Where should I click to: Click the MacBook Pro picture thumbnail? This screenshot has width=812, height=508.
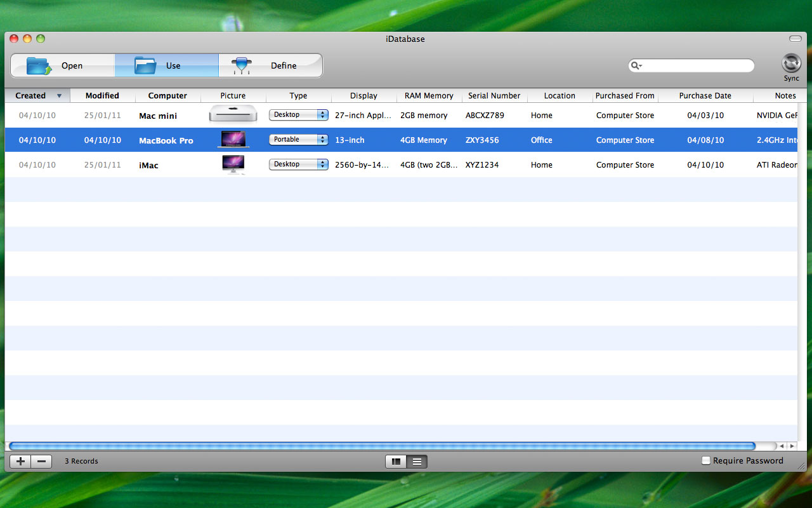click(x=233, y=140)
